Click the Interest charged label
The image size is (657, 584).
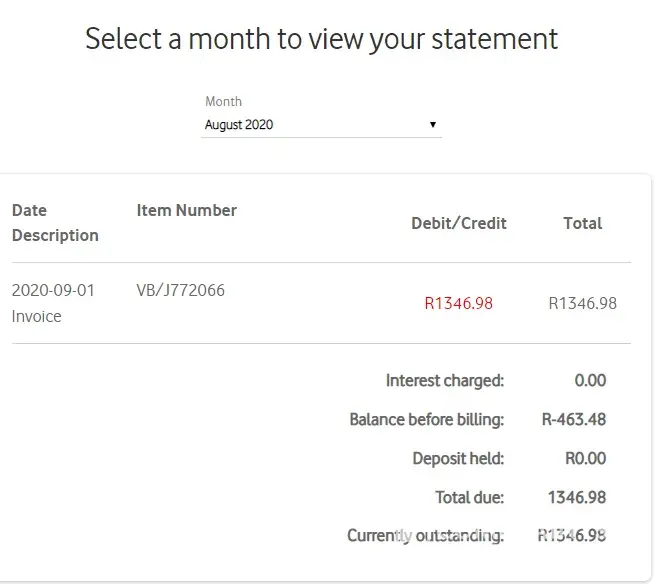pos(444,380)
